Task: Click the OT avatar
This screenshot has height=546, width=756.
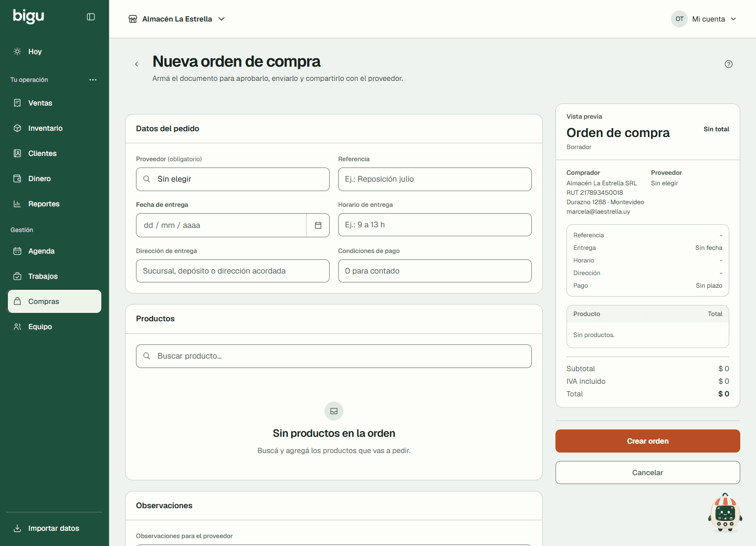Action: click(679, 19)
